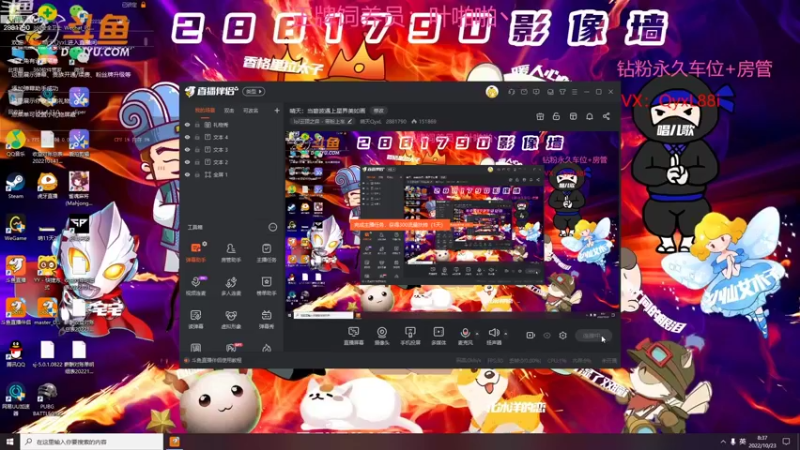Open the 房管助手 room manager tool
800x450 pixels.
pyautogui.click(x=231, y=253)
